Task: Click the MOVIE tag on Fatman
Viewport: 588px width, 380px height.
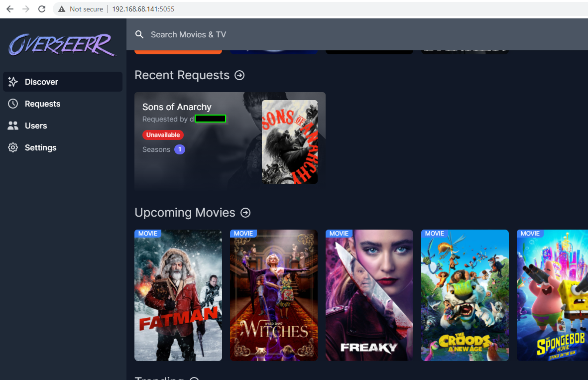Action: pos(148,233)
